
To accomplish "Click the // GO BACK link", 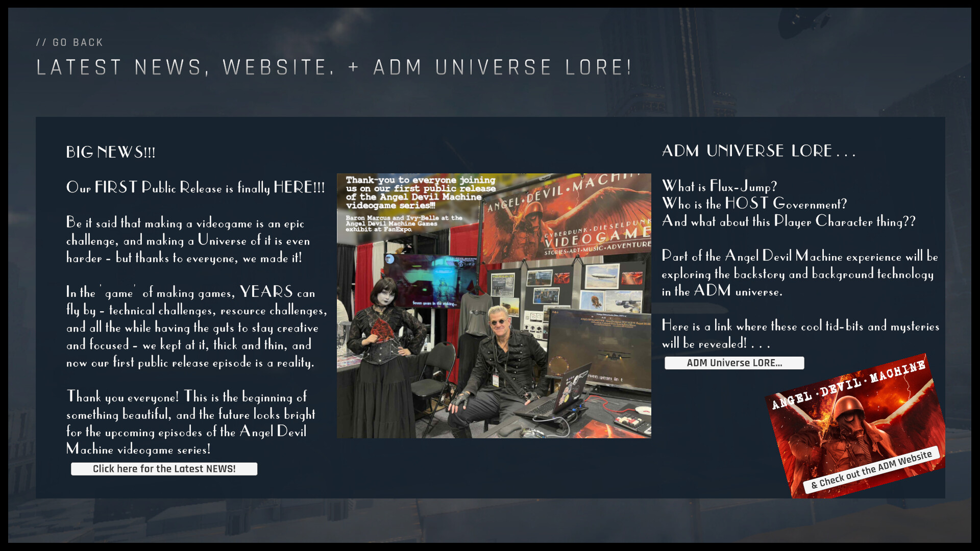I will click(x=70, y=43).
